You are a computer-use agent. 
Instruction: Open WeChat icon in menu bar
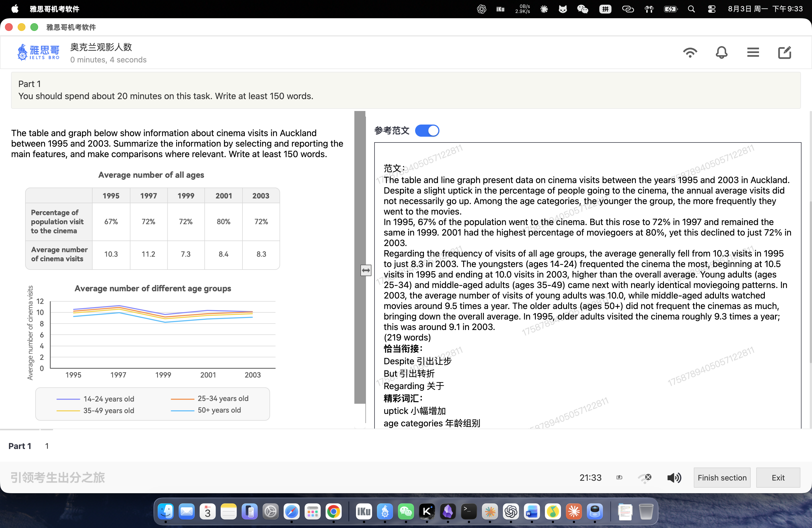(x=582, y=9)
